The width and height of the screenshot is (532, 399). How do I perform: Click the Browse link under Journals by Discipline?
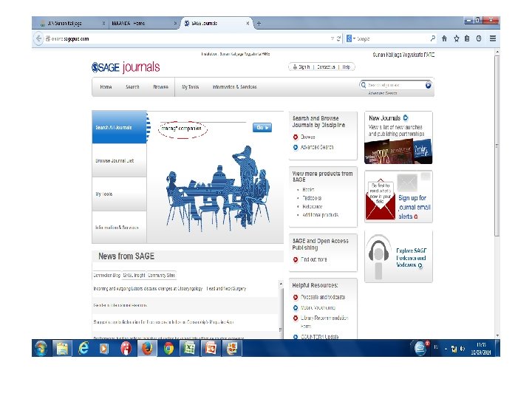(307, 137)
